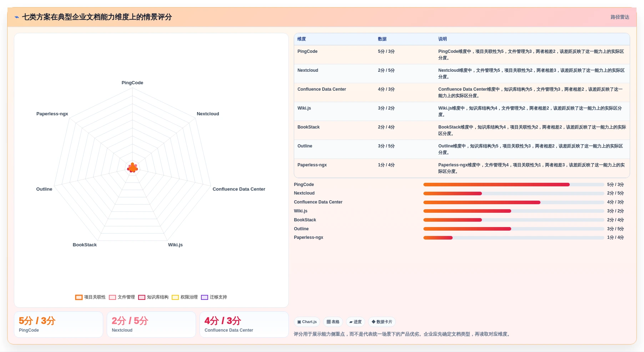Toggle the 项目关联性 legend item
The height and width of the screenshot is (352, 644).
pyautogui.click(x=90, y=297)
